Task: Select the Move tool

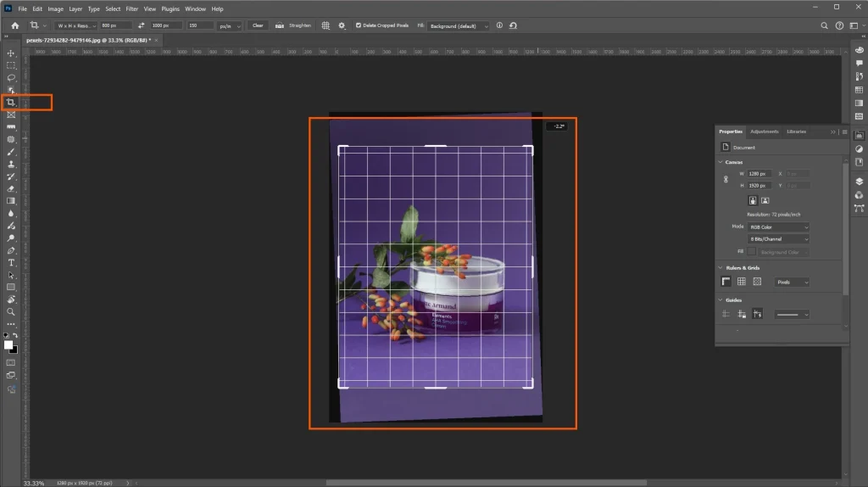Action: click(x=10, y=53)
